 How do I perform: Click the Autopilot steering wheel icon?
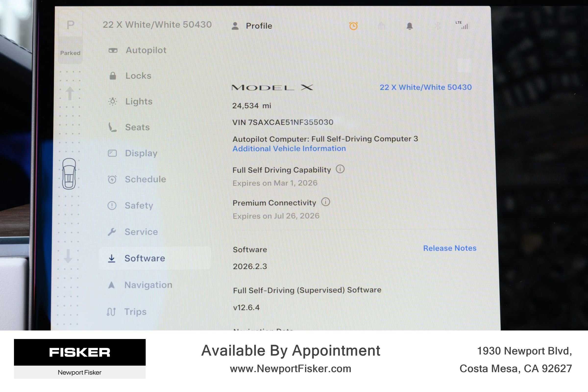[113, 51]
